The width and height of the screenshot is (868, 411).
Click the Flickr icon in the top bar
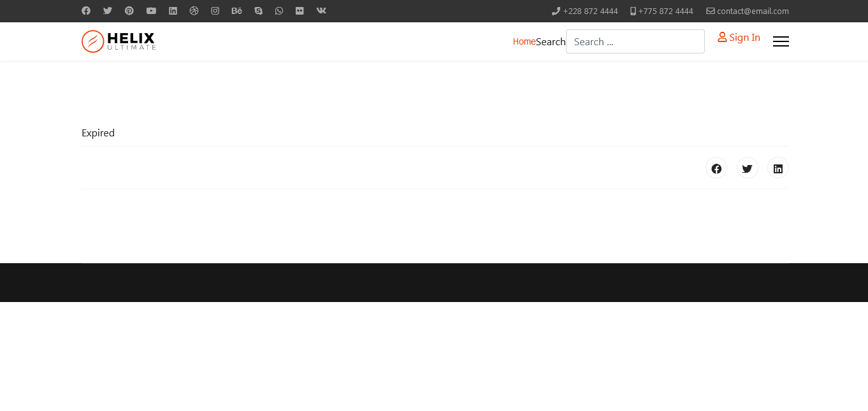pos(300,11)
